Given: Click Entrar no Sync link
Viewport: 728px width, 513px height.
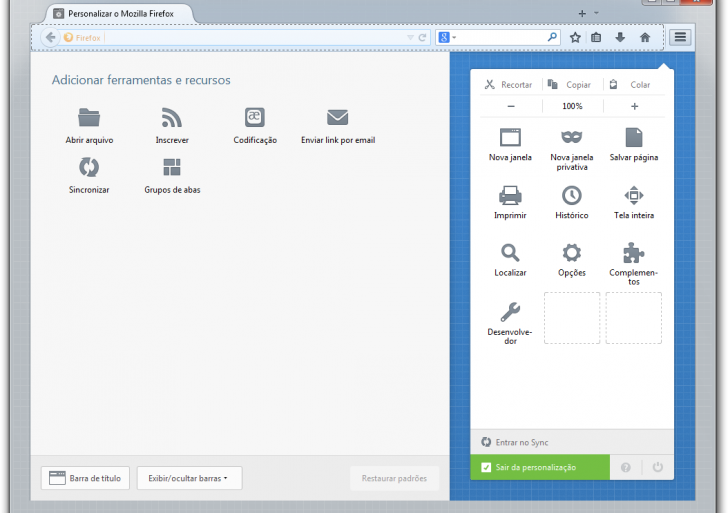Looking at the screenshot, I should (x=521, y=442).
